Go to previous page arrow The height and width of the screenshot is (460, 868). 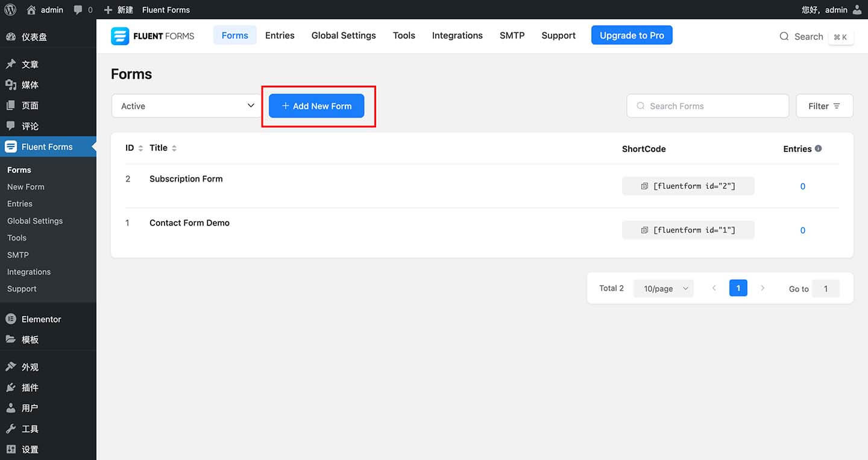[x=714, y=288]
